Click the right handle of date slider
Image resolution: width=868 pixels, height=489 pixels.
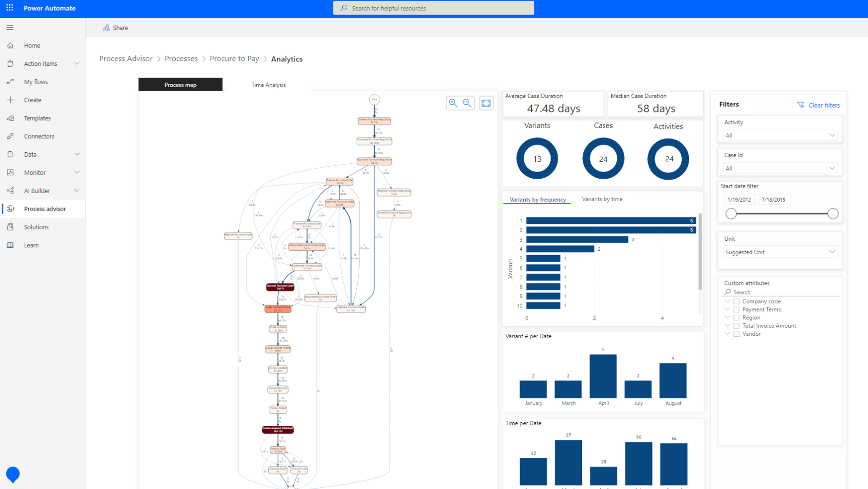coord(833,214)
